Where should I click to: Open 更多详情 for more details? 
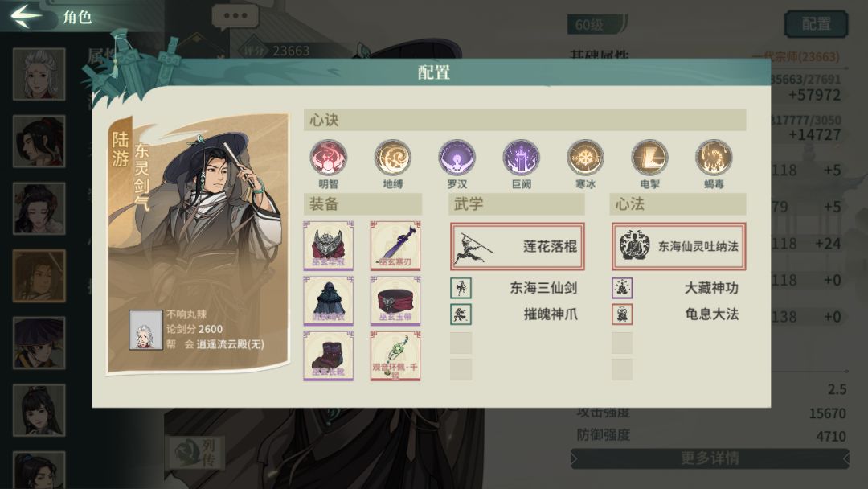tap(710, 458)
